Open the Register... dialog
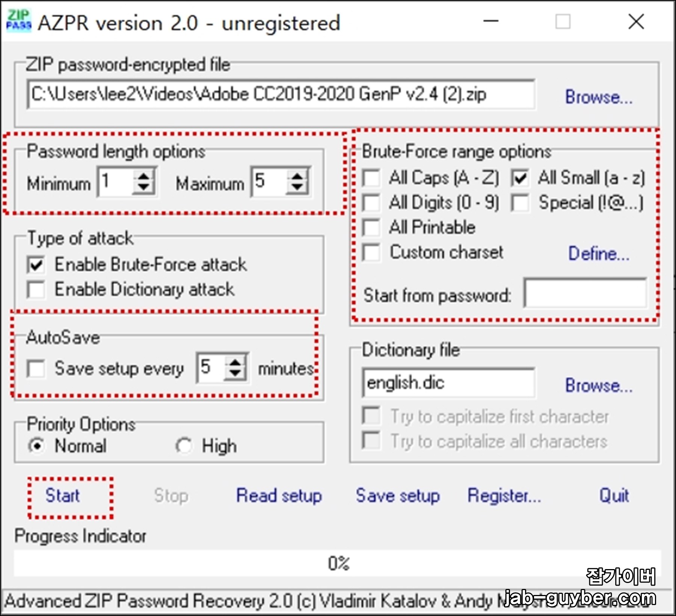The image size is (676, 616). coord(504,496)
